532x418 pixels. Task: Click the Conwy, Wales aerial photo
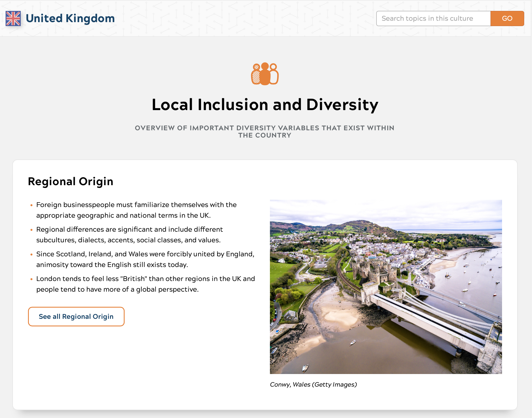(x=386, y=287)
